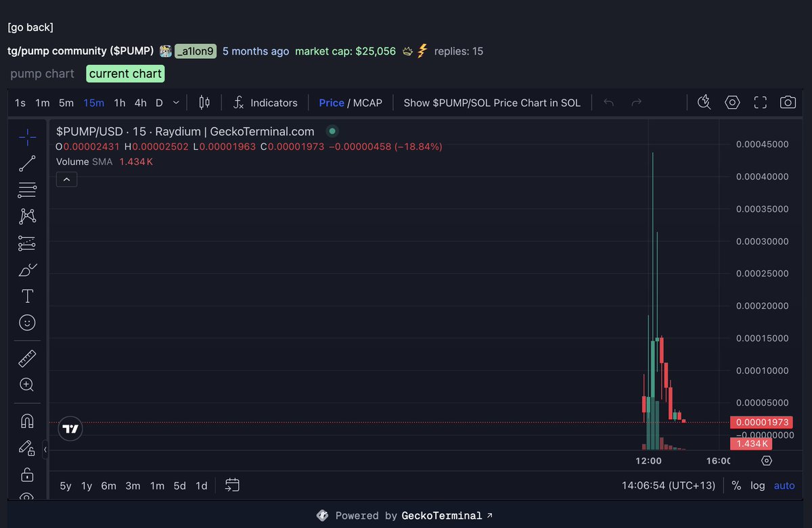
Task: Set the 1y date range
Action: [87, 485]
